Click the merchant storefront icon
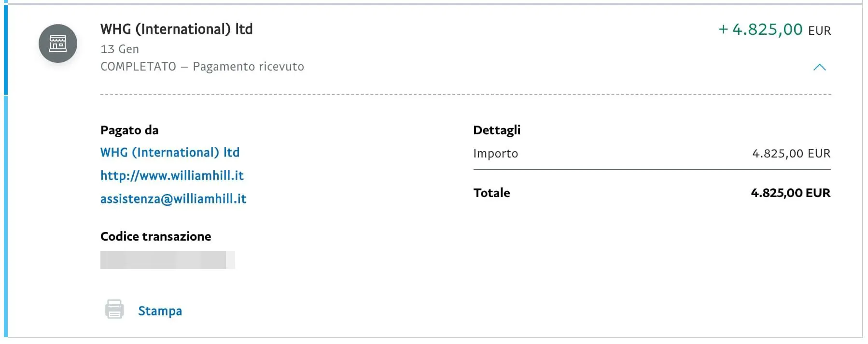This screenshot has height=344, width=868. point(58,43)
